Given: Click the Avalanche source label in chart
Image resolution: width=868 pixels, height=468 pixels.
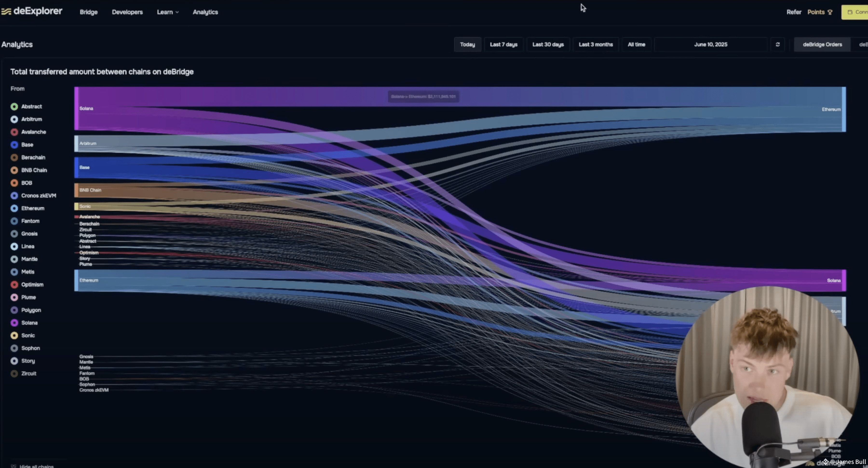Looking at the screenshot, I should point(90,217).
